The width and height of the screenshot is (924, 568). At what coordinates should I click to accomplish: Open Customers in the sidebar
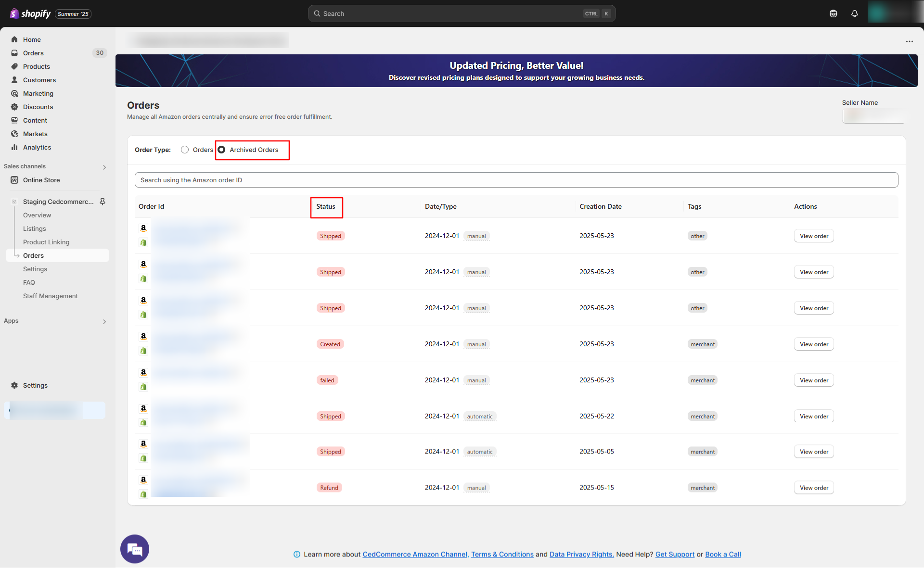(39, 80)
